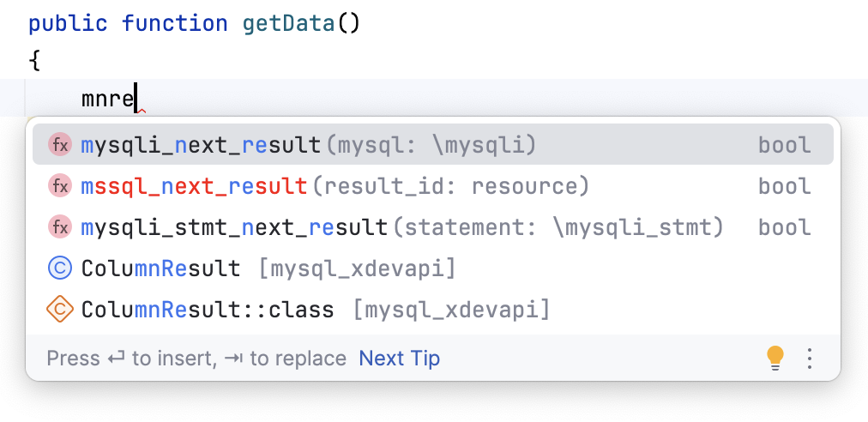868x422 pixels.
Task: Click the opening curly brace line
Action: pos(35,61)
